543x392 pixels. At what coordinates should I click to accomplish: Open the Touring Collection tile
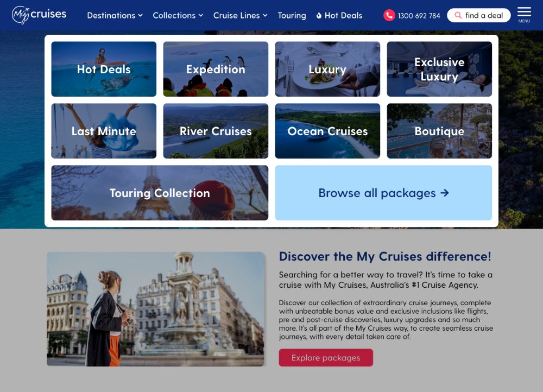coord(160,193)
